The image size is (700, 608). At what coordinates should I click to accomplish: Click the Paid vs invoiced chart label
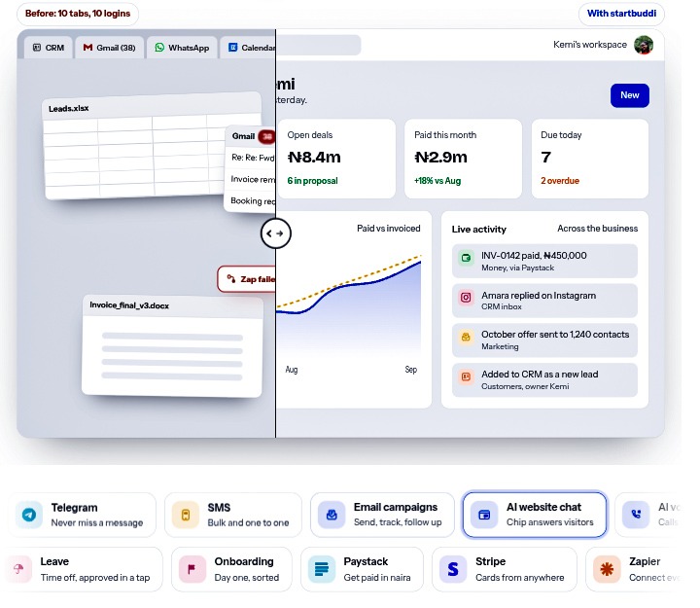(x=388, y=229)
